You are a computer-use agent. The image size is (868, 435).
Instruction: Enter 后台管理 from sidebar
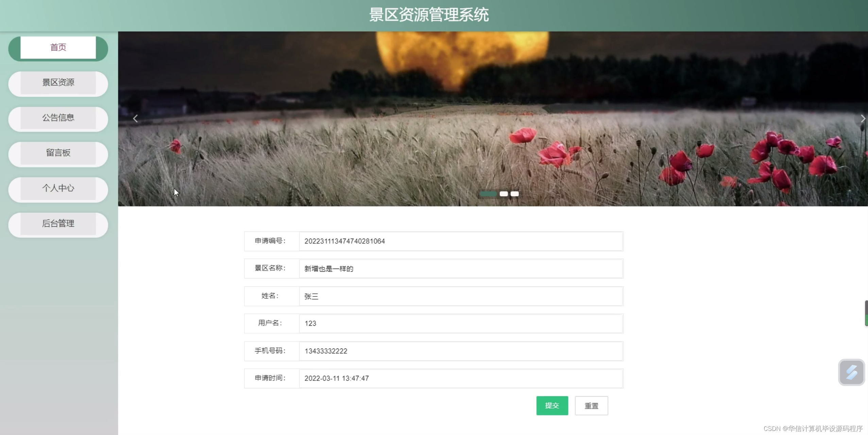coord(58,224)
